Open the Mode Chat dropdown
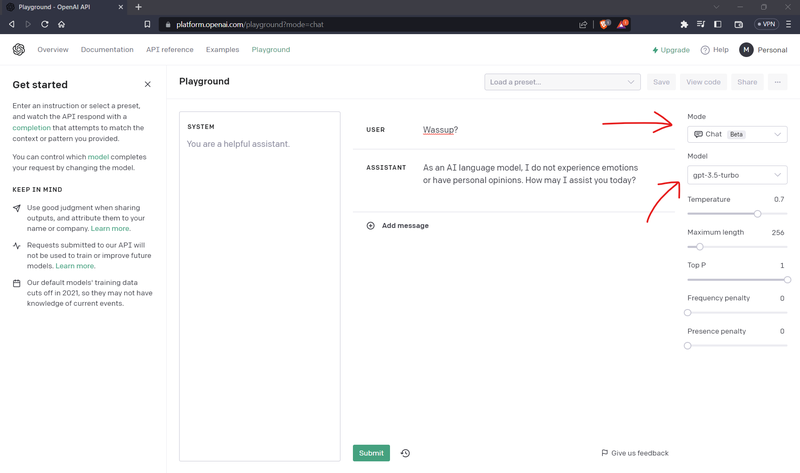Image resolution: width=800 pixels, height=473 pixels. (x=737, y=134)
